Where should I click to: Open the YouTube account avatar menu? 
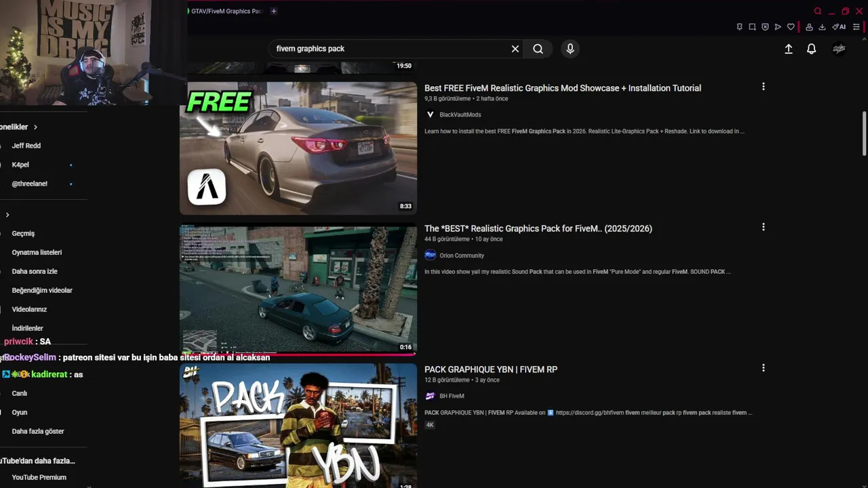point(839,49)
